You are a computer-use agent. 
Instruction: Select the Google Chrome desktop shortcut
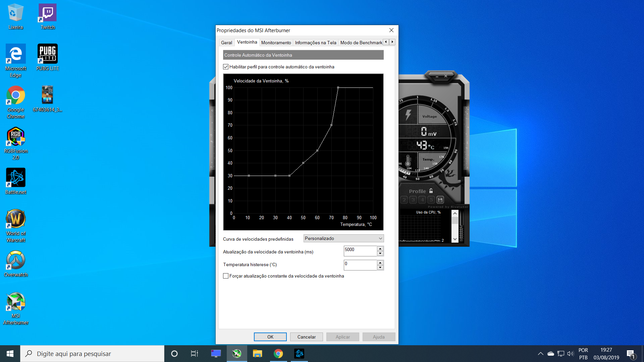click(x=15, y=102)
